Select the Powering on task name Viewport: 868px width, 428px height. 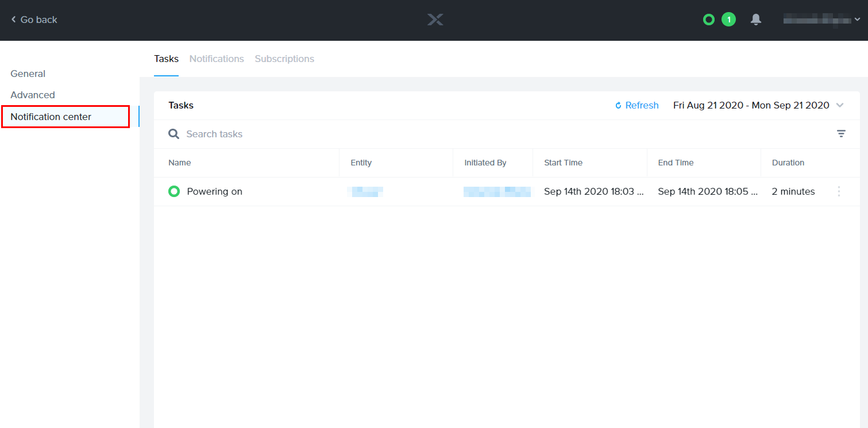[x=215, y=191]
